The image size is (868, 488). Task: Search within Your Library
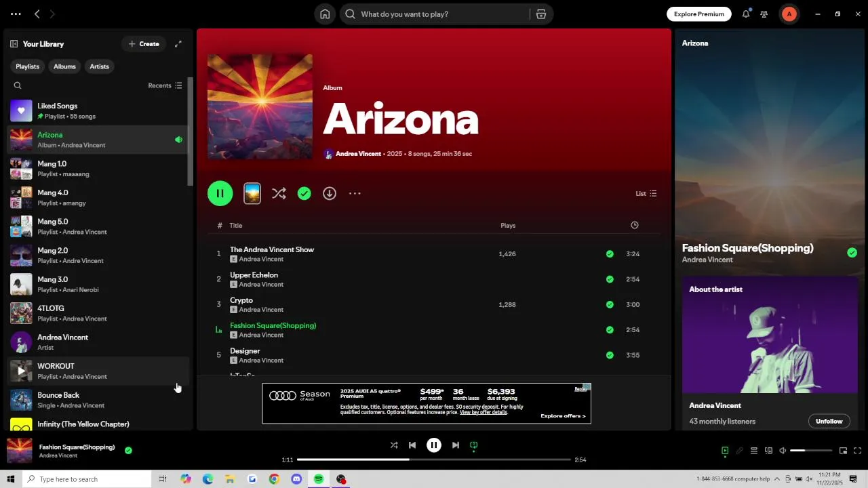coord(18,85)
